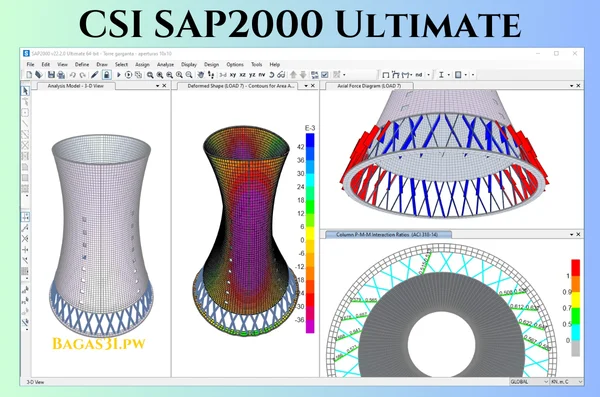The height and width of the screenshot is (397, 600).
Task: Select the I-section frame icon
Action: coord(441,75)
